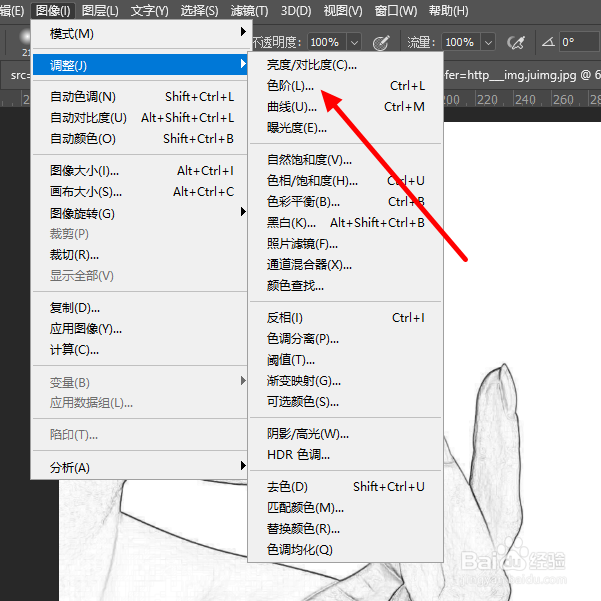This screenshot has height=601, width=601.
Task: Open 色阶(L)... adjustment
Action: pos(345,86)
